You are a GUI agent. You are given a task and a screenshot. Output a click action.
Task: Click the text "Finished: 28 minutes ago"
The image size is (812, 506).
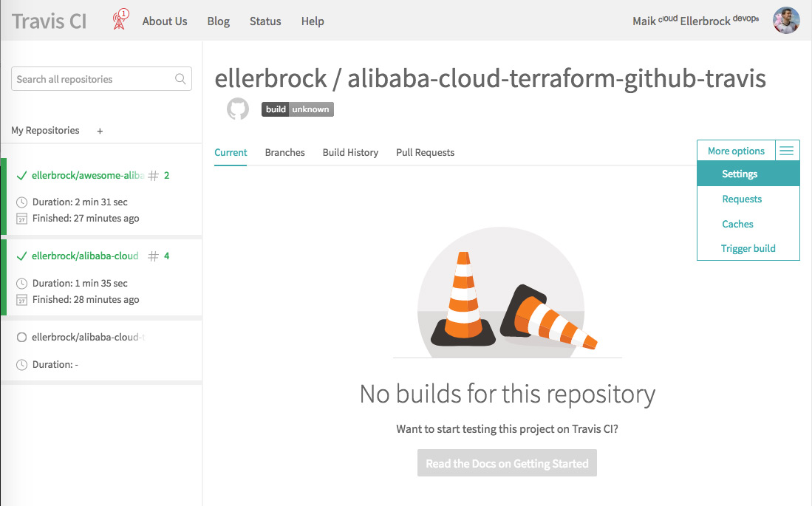pos(86,300)
